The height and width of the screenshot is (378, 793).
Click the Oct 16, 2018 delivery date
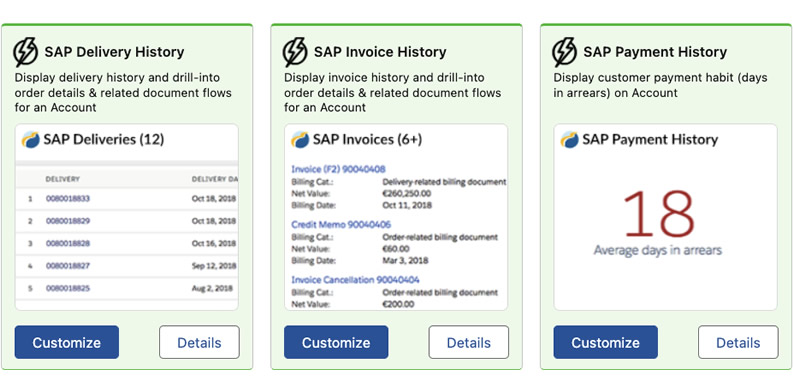pyautogui.click(x=214, y=243)
